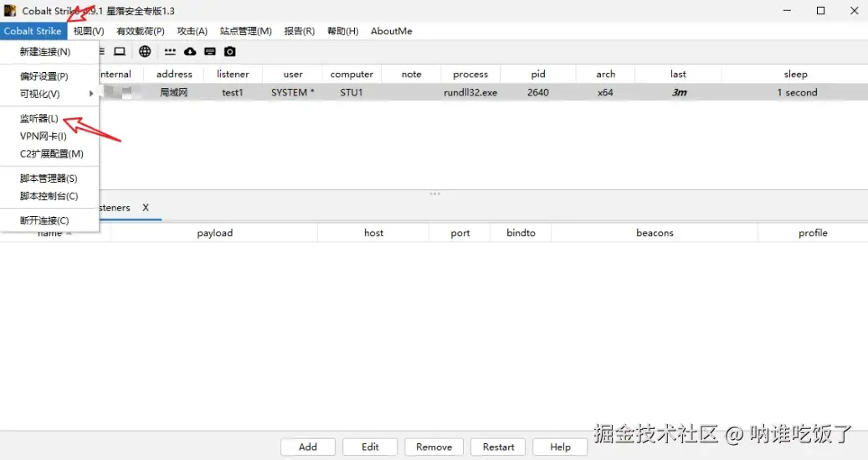This screenshot has width=868, height=460.
Task: Click the payload column header
Action: (x=215, y=233)
